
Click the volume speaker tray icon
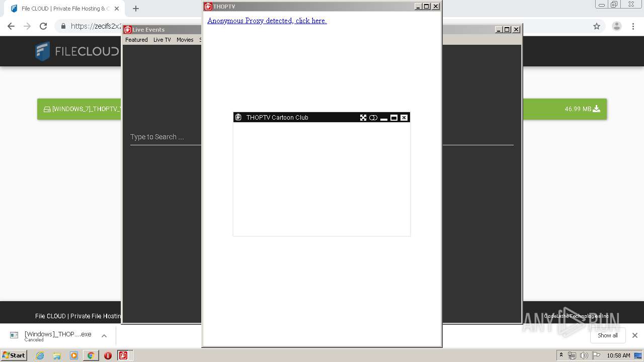(x=584, y=355)
